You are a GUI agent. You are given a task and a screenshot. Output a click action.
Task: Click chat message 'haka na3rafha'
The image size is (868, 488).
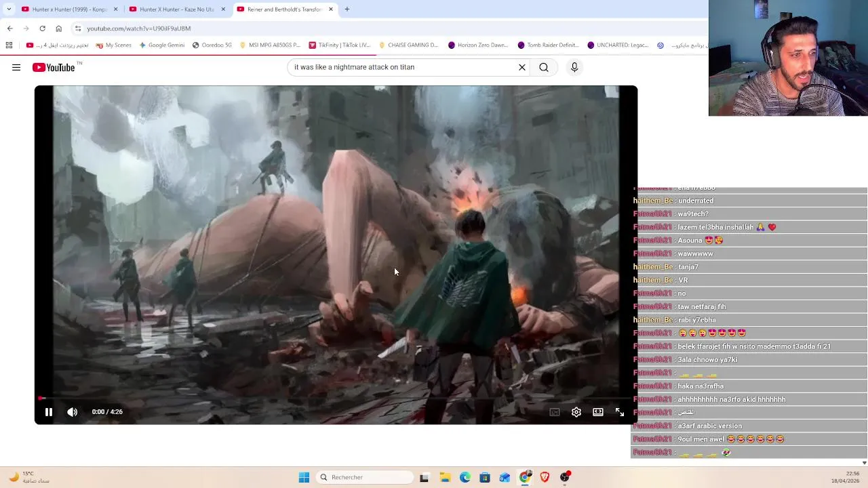click(x=701, y=386)
